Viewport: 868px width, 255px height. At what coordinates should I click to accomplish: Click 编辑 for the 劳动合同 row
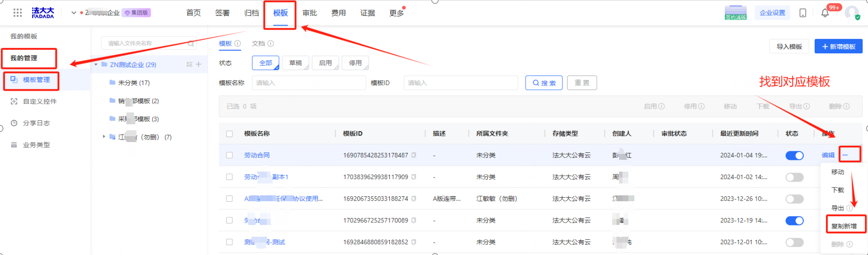(x=828, y=155)
